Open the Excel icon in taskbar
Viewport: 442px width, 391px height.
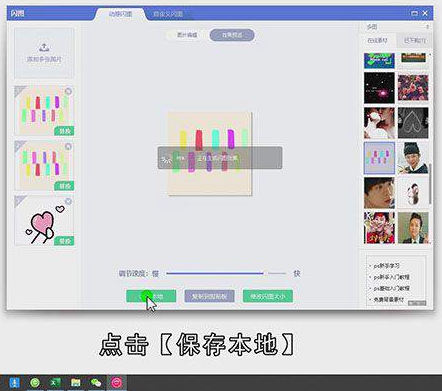pos(55,383)
